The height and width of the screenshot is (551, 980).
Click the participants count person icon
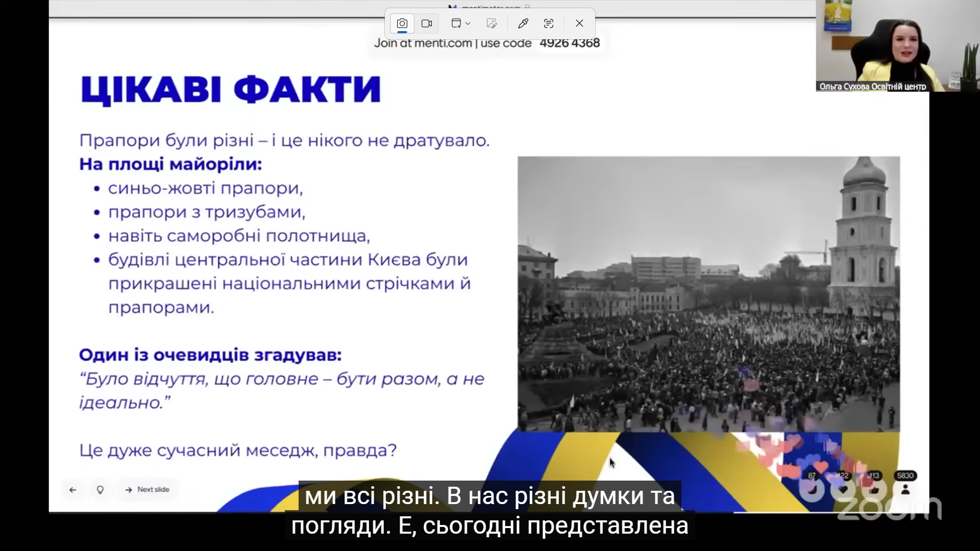click(905, 490)
